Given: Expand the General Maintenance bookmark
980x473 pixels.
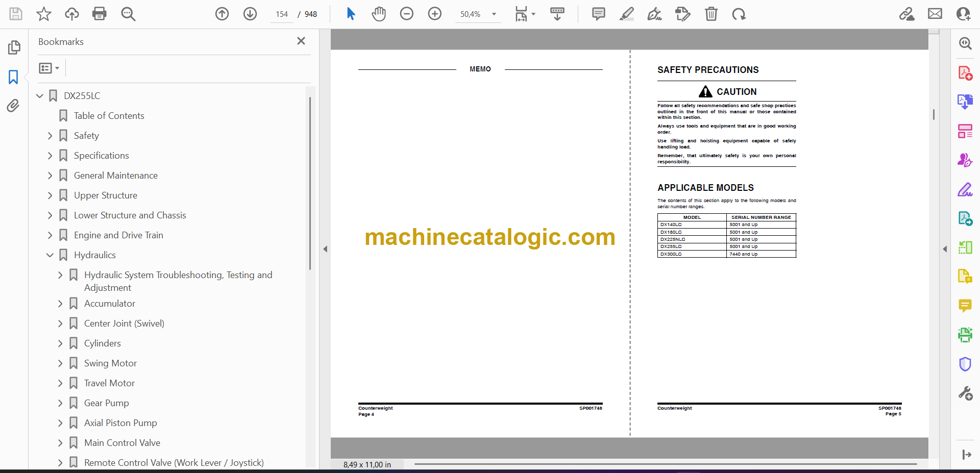Looking at the screenshot, I should 50,176.
